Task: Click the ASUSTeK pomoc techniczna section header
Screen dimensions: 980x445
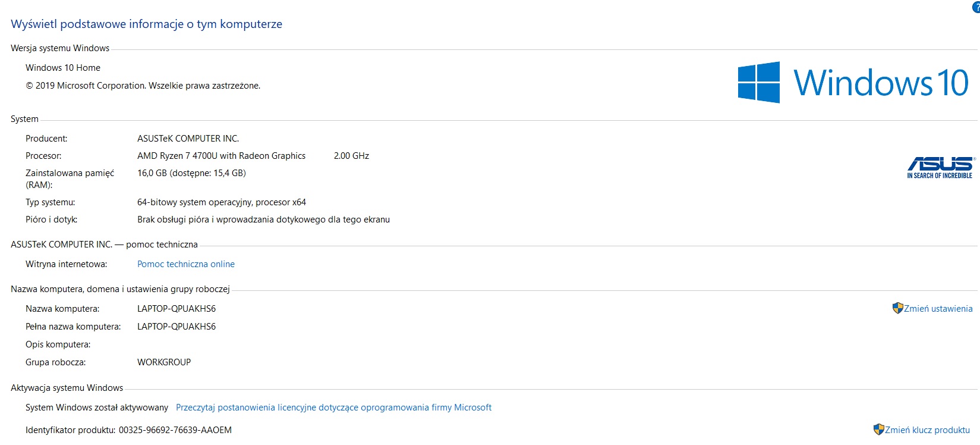Action: pos(104,245)
